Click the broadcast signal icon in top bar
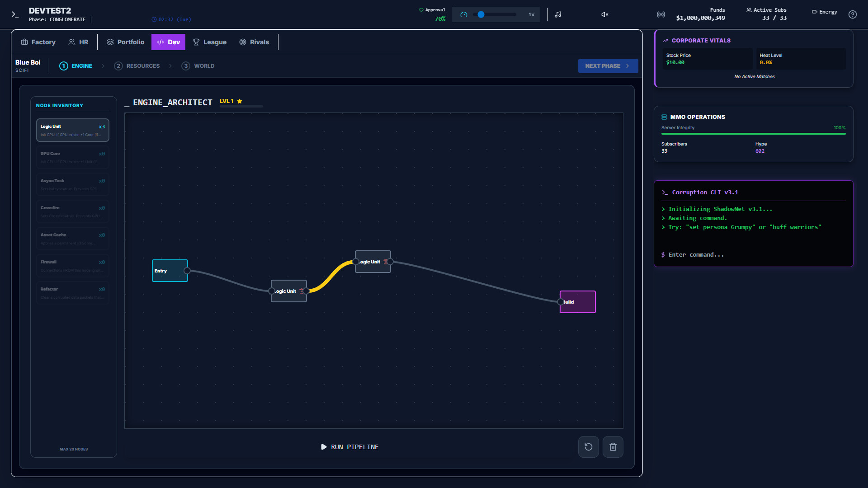Image resolution: width=868 pixels, height=488 pixels. pos(660,14)
